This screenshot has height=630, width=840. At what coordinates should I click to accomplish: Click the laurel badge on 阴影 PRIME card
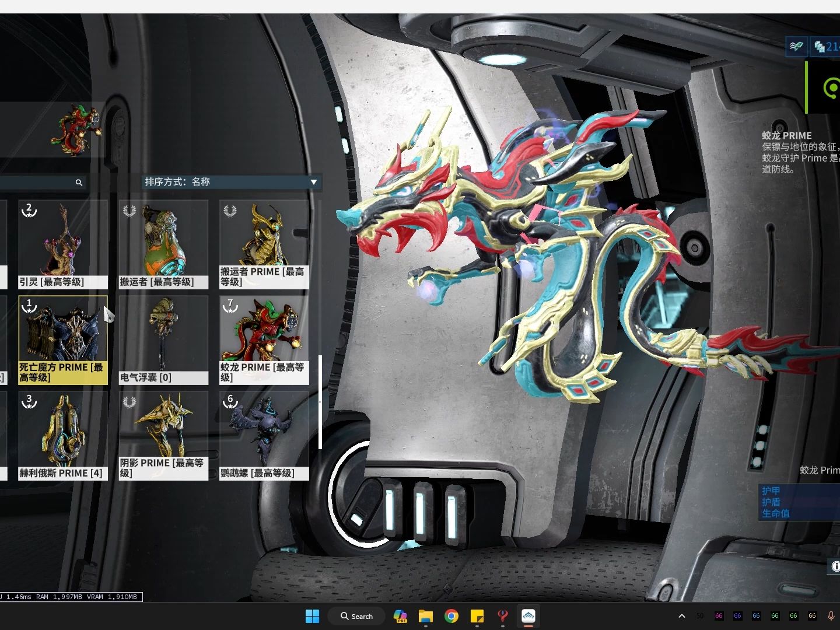(129, 402)
